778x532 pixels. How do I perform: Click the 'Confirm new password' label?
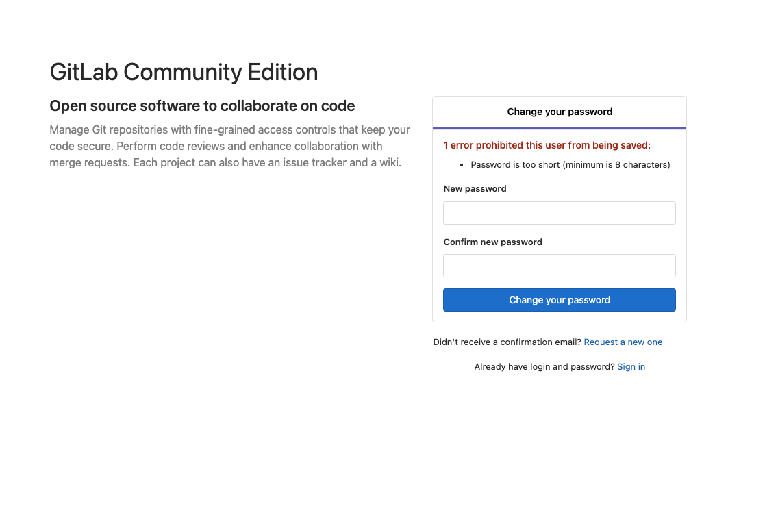492,242
